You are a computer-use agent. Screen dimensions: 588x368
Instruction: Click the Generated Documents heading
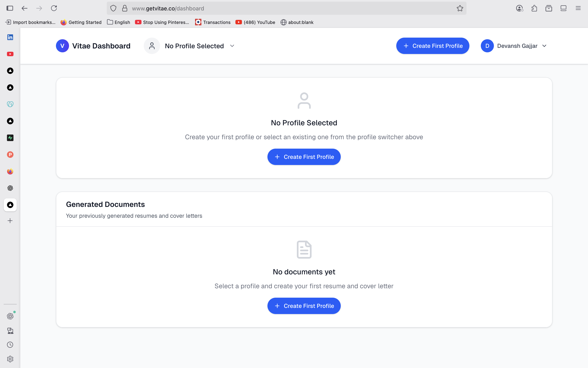tap(105, 204)
